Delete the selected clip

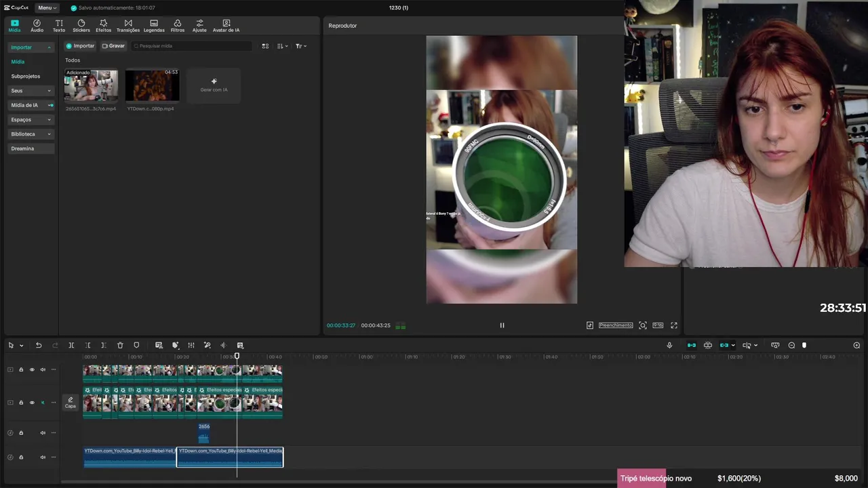[120, 346]
